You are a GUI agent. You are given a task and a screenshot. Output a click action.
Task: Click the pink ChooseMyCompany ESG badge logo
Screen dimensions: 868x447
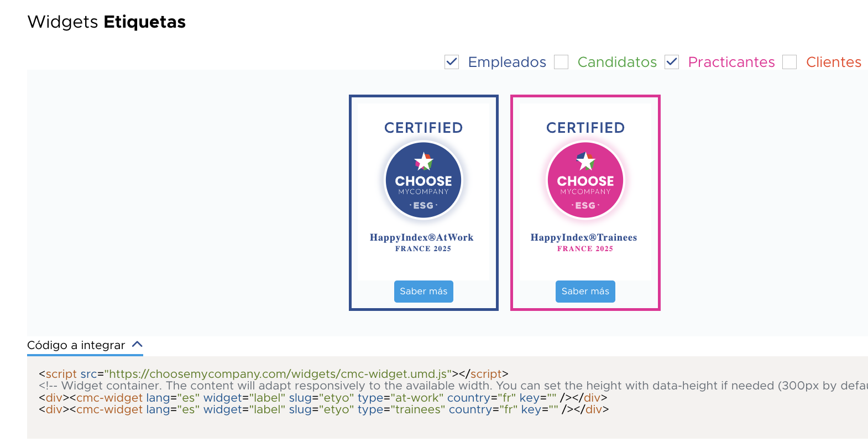click(x=585, y=180)
